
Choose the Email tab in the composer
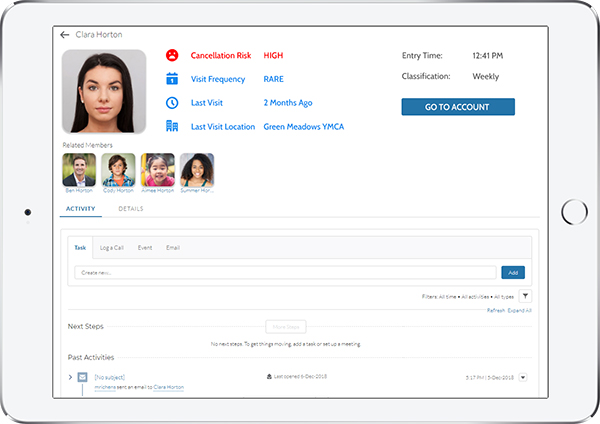pyautogui.click(x=173, y=247)
